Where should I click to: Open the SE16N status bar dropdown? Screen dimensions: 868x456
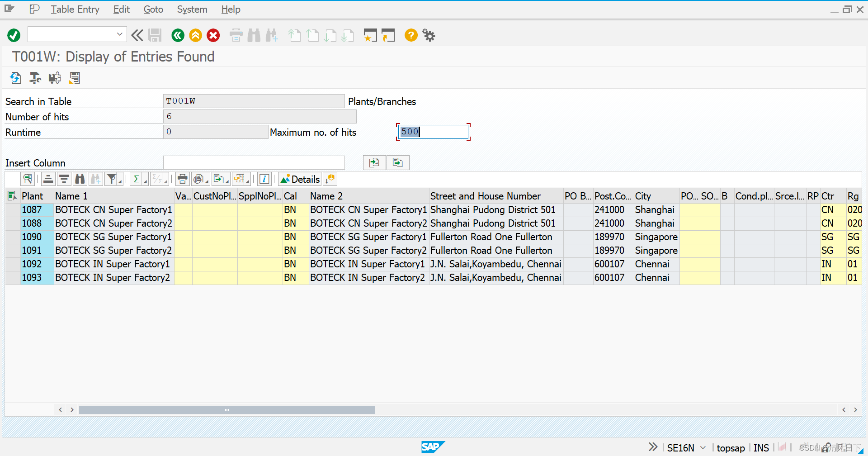tap(703, 448)
